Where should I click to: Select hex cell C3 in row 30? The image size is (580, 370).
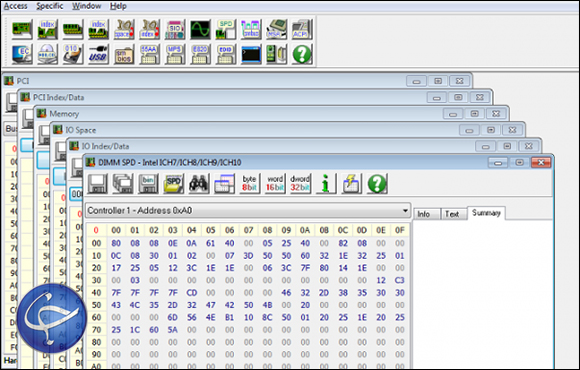tap(399, 280)
